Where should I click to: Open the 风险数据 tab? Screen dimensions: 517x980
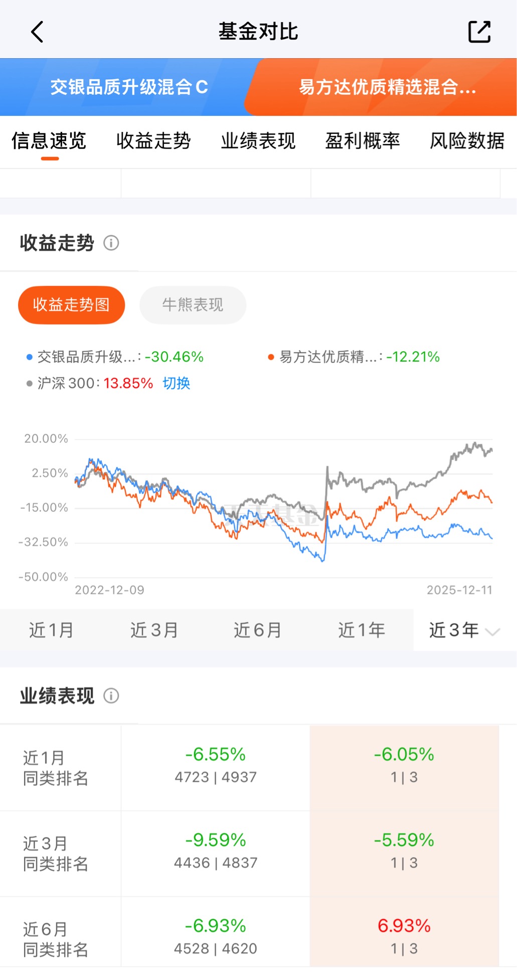click(x=467, y=141)
